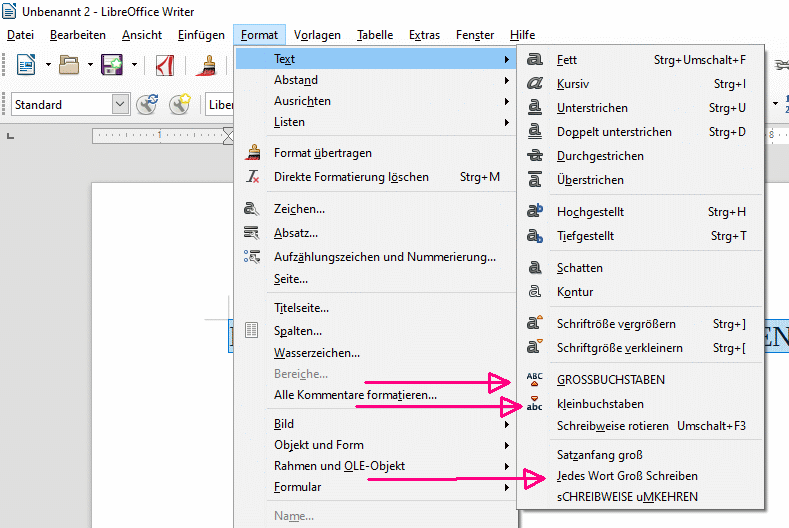Expand the Bild submenu

click(376, 424)
